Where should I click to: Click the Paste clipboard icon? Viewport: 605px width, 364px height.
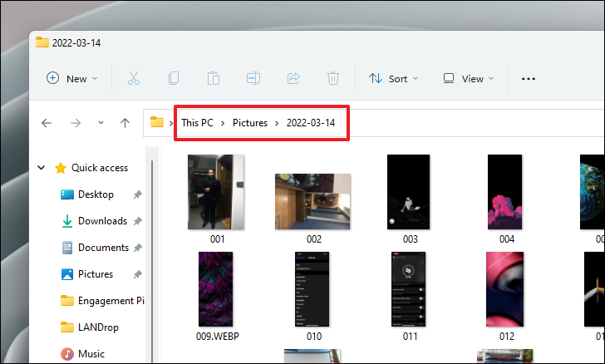(214, 78)
